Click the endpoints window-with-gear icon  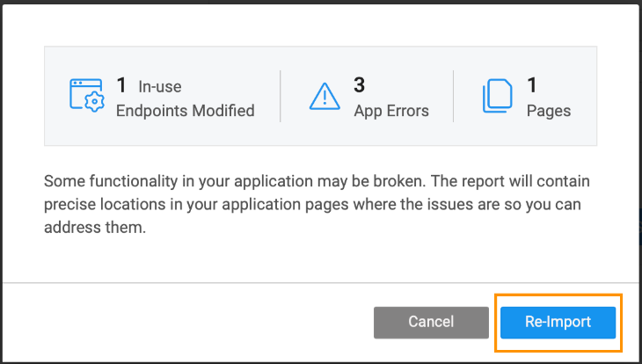coord(86,96)
